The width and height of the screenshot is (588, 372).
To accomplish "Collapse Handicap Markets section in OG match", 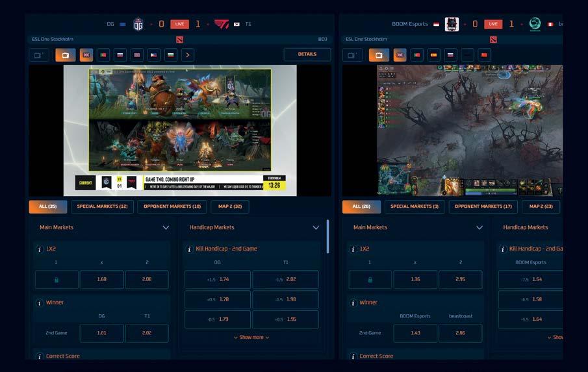I will [316, 228].
